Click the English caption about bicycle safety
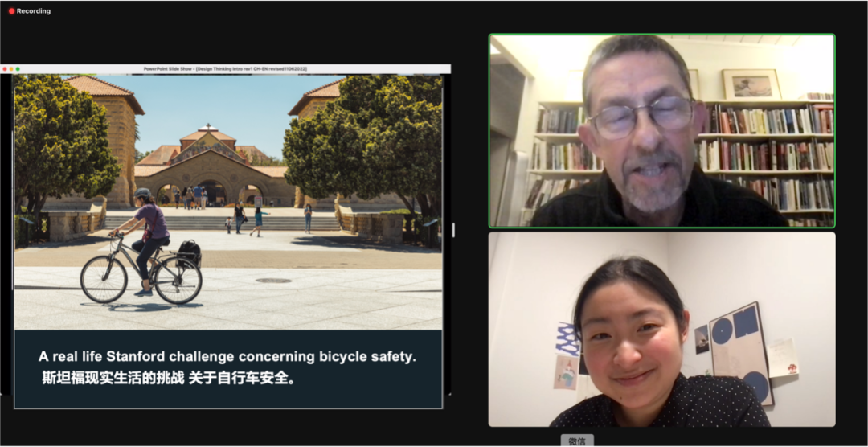 227,357
